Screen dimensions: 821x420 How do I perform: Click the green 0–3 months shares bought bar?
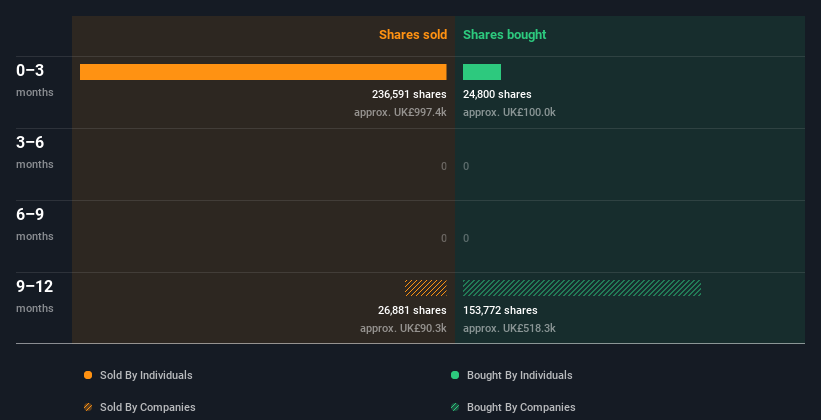click(482, 72)
